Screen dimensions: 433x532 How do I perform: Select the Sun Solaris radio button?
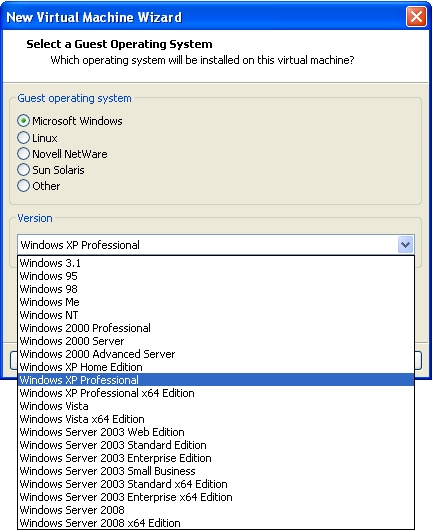point(23,170)
